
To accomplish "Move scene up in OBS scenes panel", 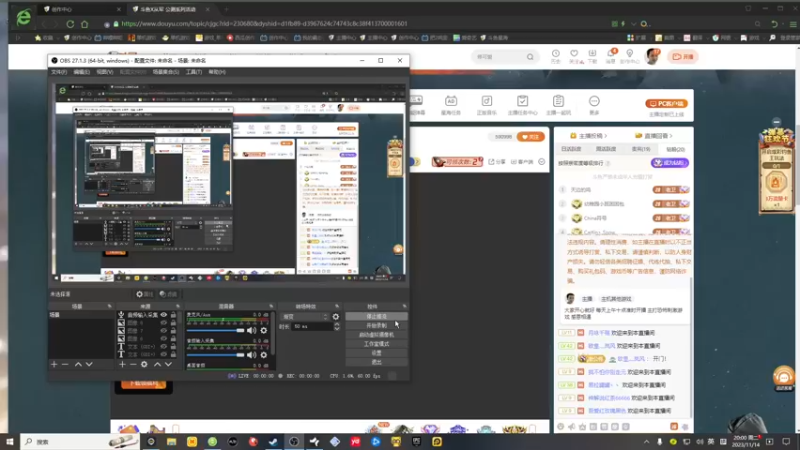I will pos(78,364).
